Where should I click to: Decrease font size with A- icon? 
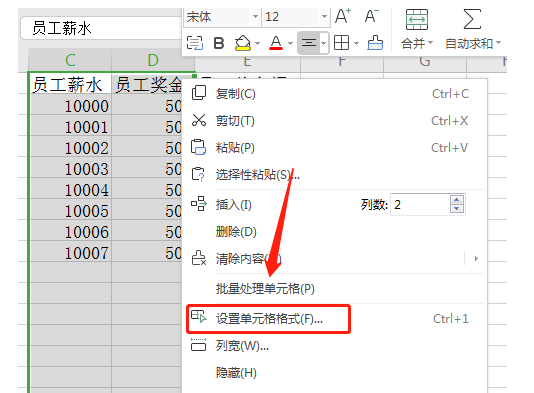pos(372,16)
